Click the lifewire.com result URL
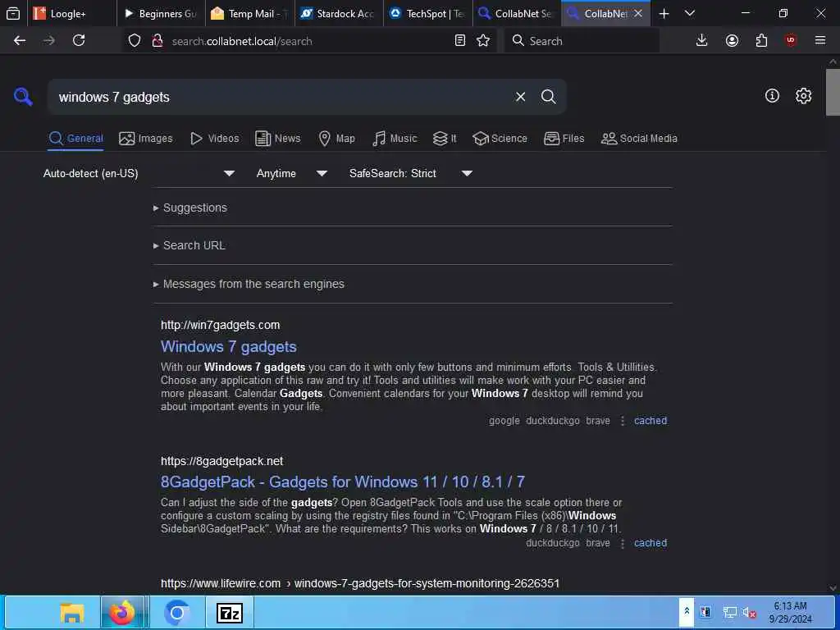The height and width of the screenshot is (630, 840). pos(360,583)
